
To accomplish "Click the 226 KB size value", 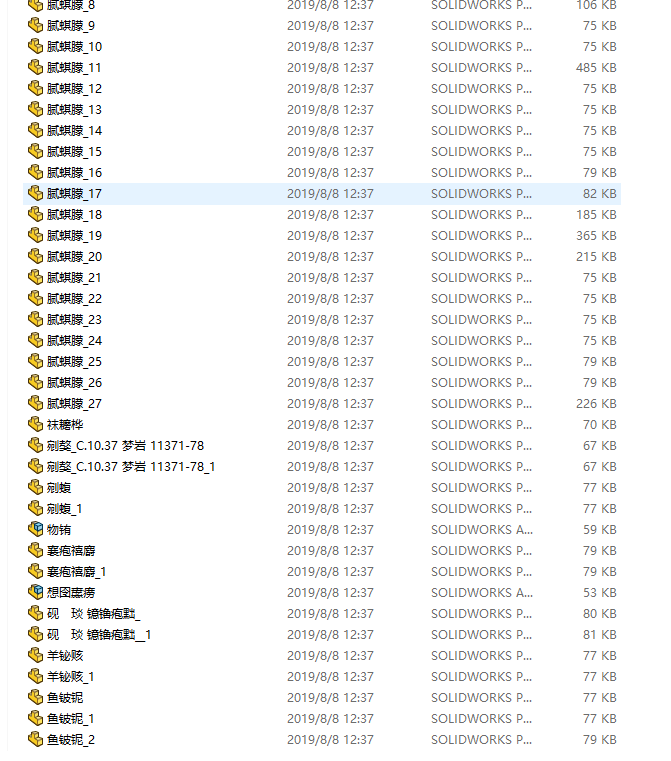I will click(x=596, y=403).
